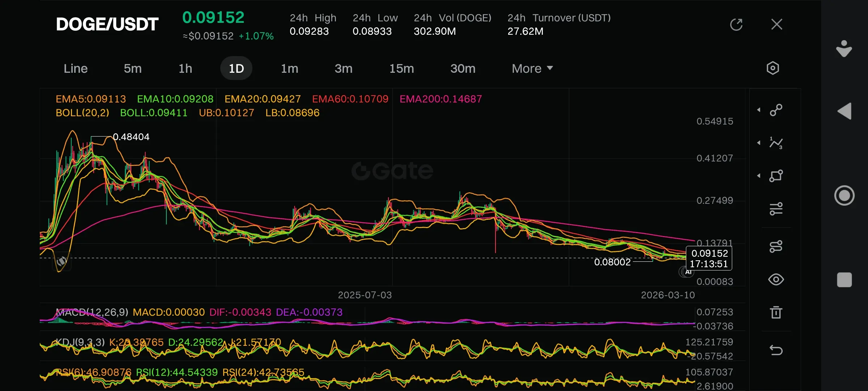Screen dimensions: 868x391
Task: Click the continuous drawing mode icon
Action: (x=776, y=247)
